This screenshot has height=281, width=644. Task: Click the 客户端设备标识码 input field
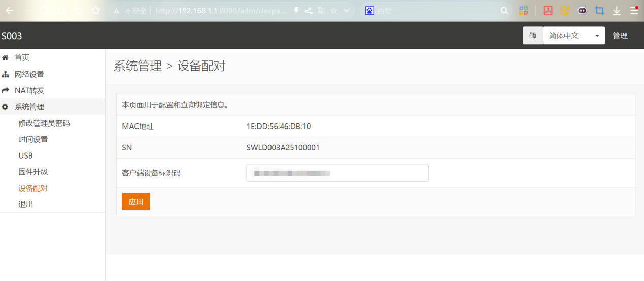337,173
